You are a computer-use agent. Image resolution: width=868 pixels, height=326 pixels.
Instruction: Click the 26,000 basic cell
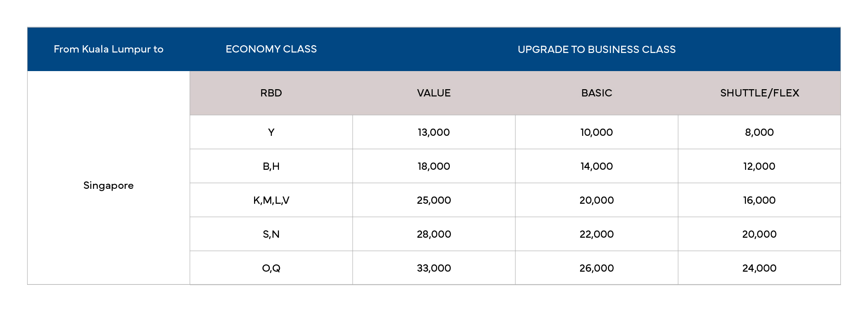click(x=597, y=268)
